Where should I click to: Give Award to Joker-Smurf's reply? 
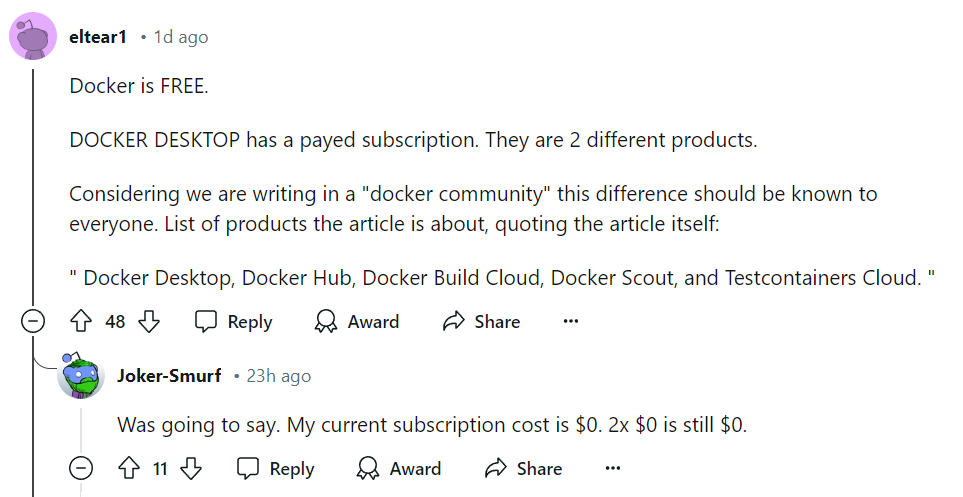(399, 468)
